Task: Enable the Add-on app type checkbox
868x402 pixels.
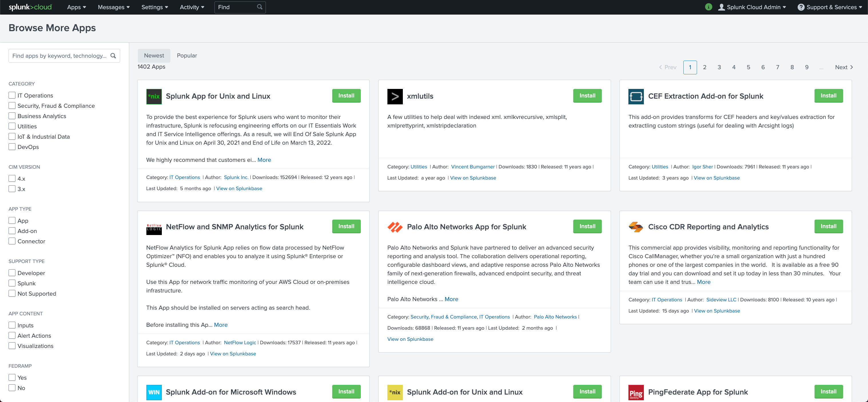Action: 12,231
